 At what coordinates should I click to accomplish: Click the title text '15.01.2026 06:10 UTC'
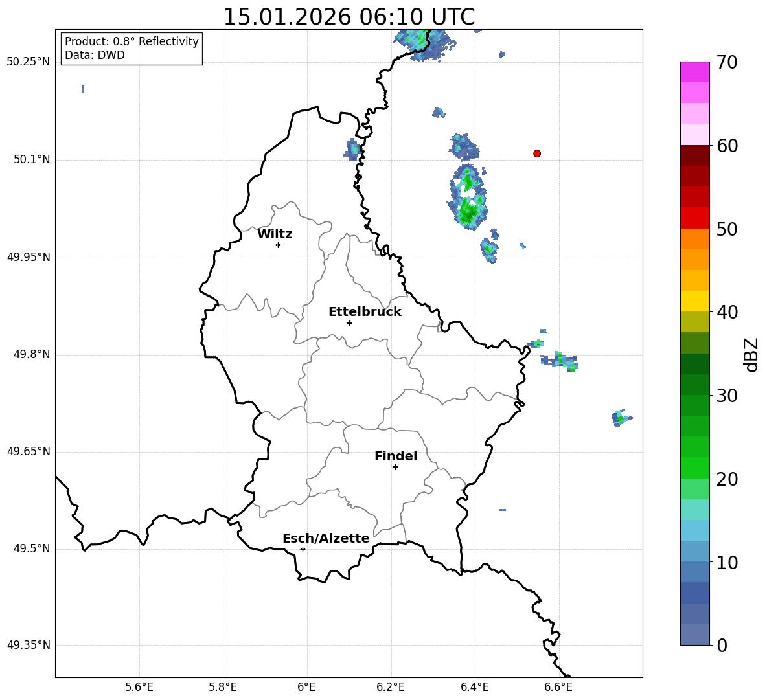point(349,17)
